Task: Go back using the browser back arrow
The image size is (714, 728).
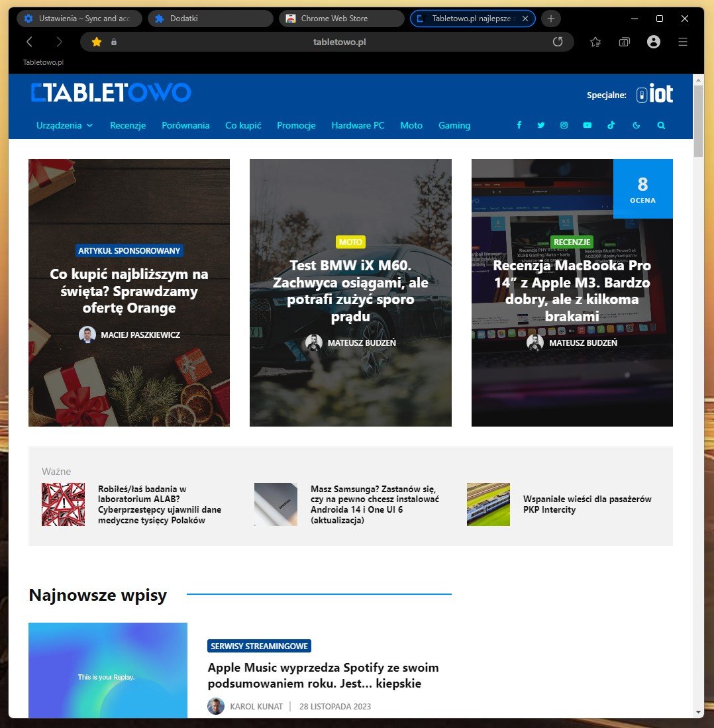Action: pyautogui.click(x=30, y=42)
